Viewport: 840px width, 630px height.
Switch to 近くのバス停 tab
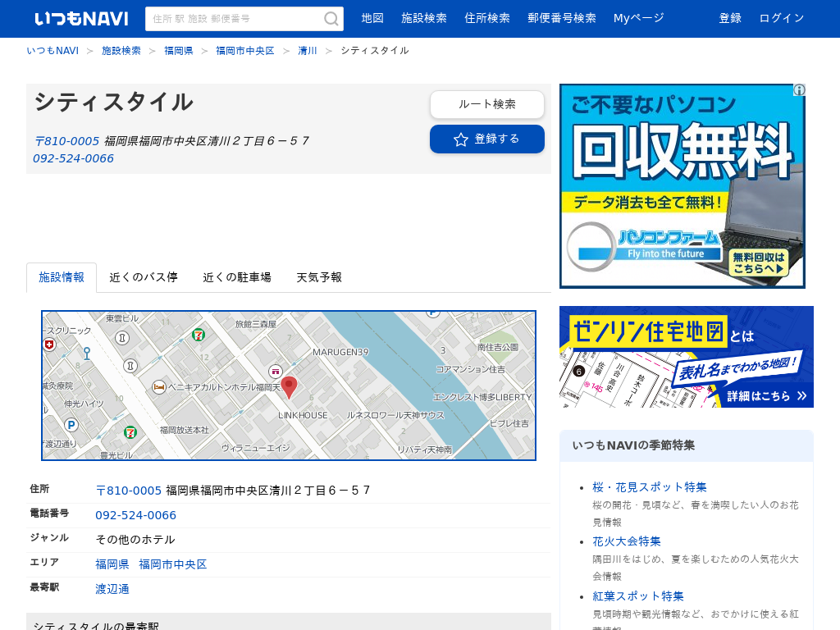point(144,277)
